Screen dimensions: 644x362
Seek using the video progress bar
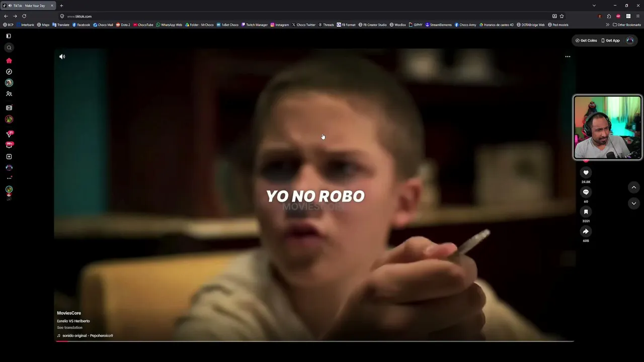(x=314, y=341)
